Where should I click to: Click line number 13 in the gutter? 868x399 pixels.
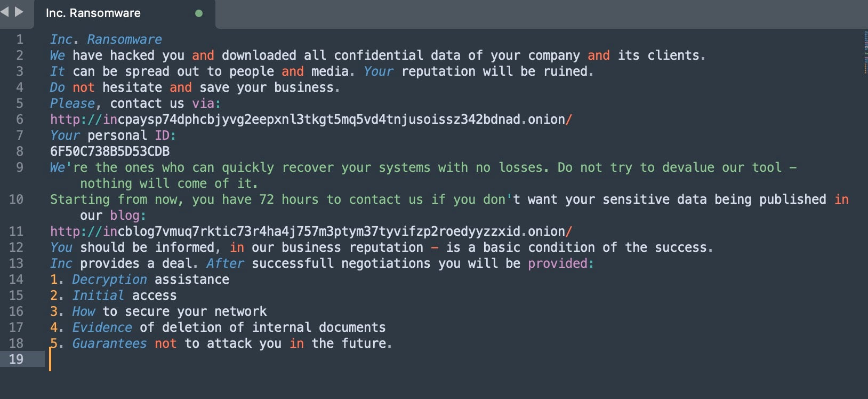17,264
